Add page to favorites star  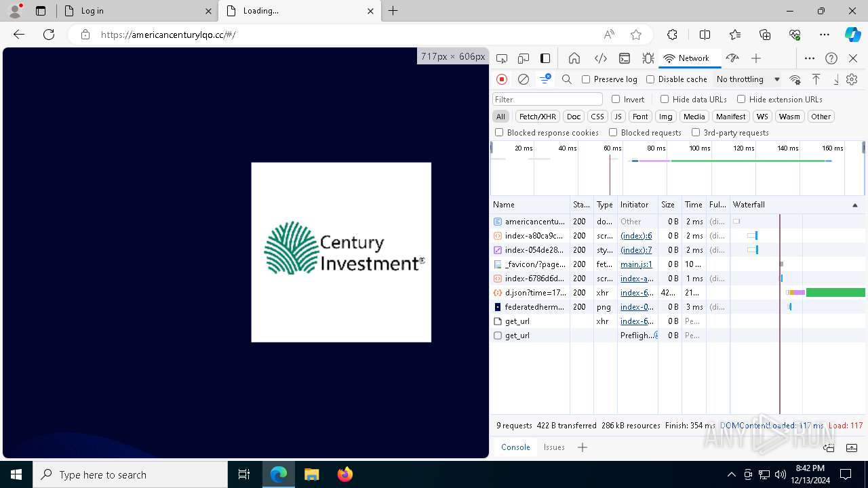click(x=635, y=35)
